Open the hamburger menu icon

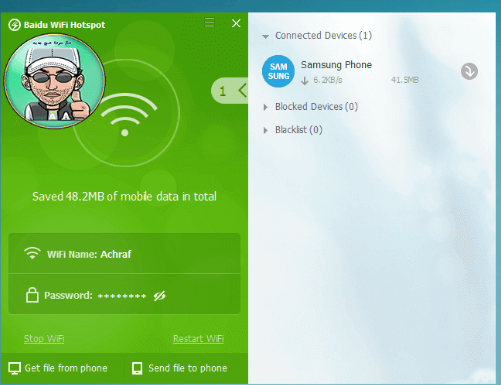[209, 22]
